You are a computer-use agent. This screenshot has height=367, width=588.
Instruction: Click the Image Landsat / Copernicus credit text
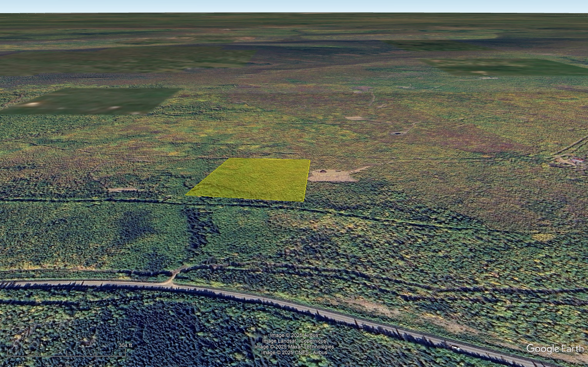click(294, 341)
